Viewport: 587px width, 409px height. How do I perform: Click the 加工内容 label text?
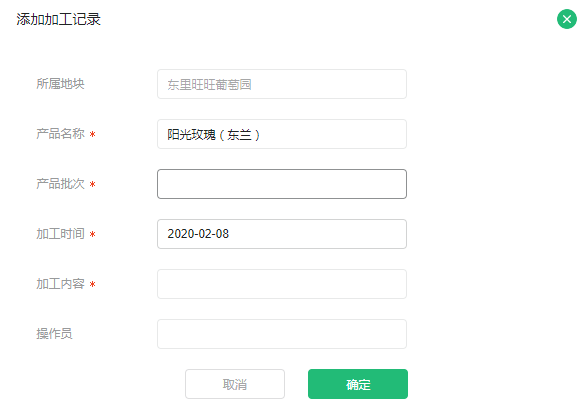pyautogui.click(x=60, y=284)
